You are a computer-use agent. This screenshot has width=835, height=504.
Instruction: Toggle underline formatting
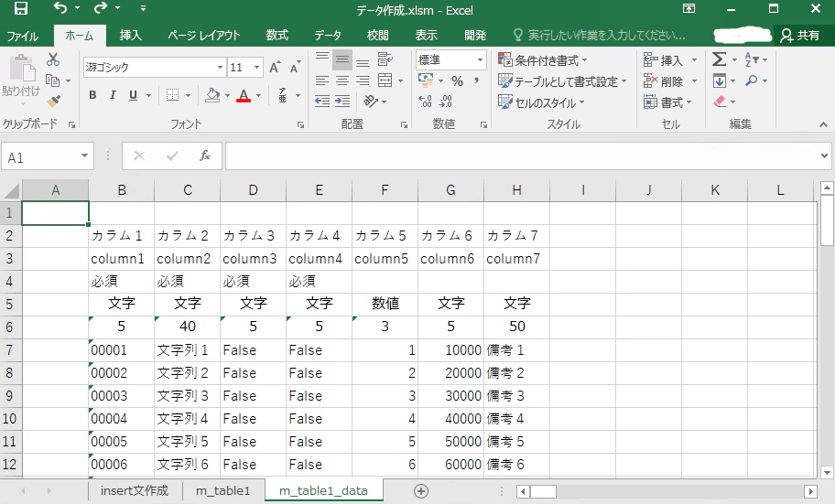(133, 95)
